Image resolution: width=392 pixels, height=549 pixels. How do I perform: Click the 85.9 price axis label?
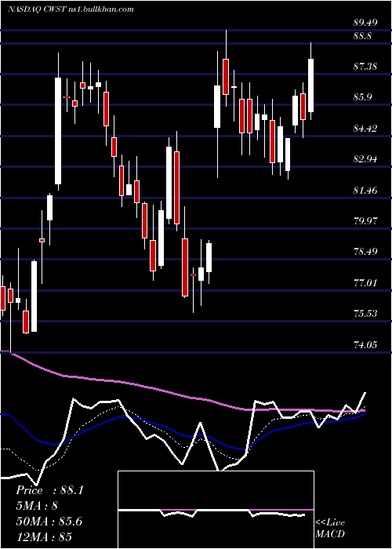pos(362,97)
